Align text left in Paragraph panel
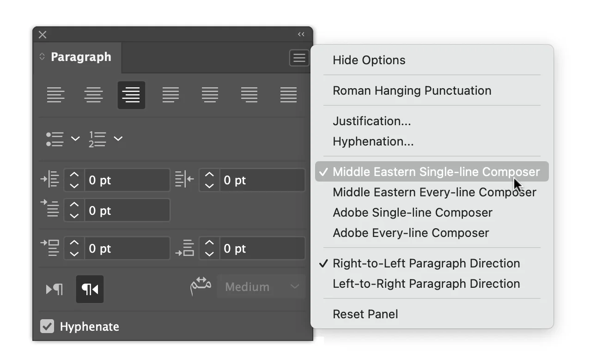 [55, 95]
